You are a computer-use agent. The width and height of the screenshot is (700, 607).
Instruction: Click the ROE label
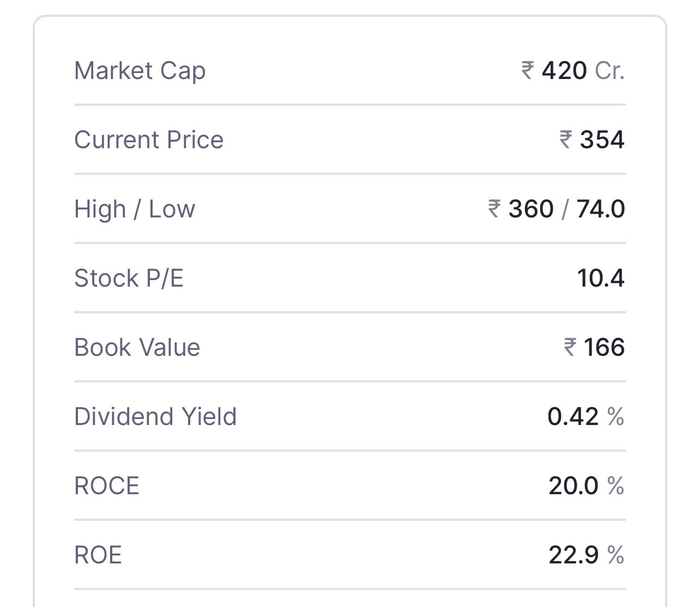[98, 555]
